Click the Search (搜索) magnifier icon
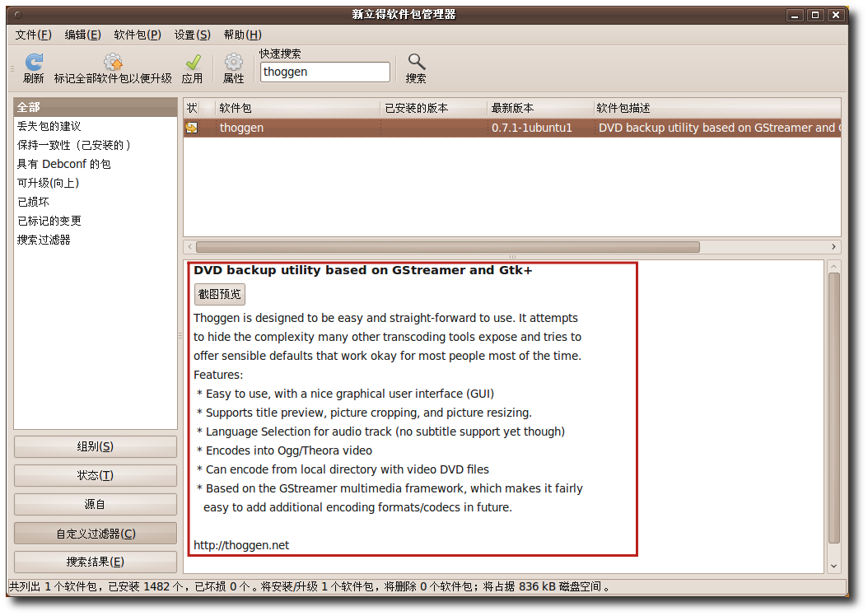 (x=416, y=62)
